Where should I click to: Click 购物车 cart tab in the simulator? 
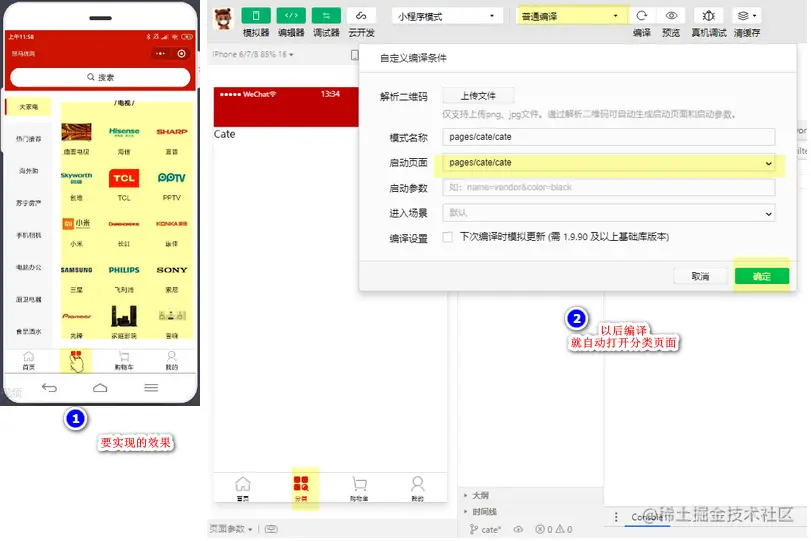(x=359, y=489)
